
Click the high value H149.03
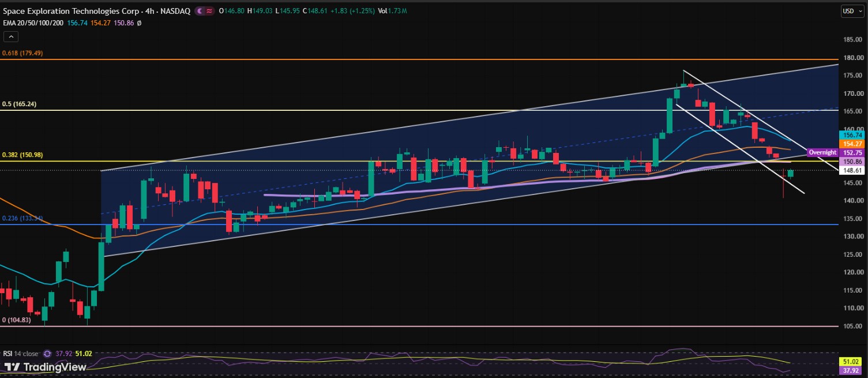click(x=259, y=11)
